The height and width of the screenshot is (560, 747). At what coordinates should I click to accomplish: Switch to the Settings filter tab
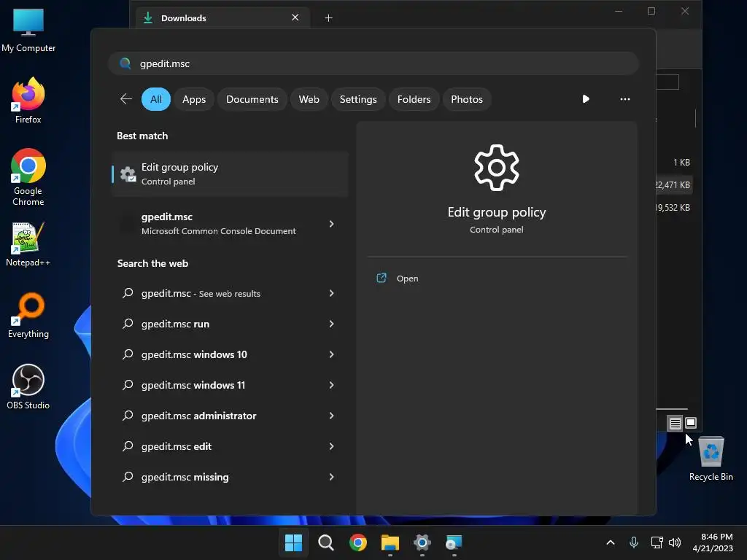[358, 99]
